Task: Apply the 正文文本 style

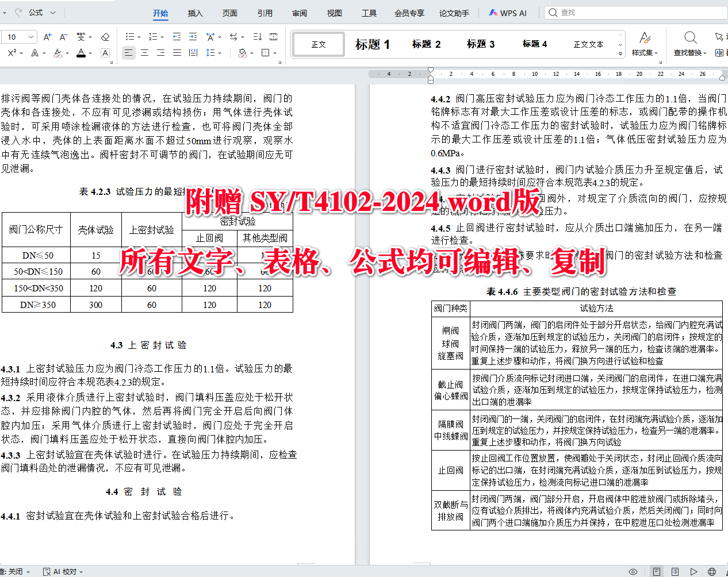Action: [x=588, y=44]
